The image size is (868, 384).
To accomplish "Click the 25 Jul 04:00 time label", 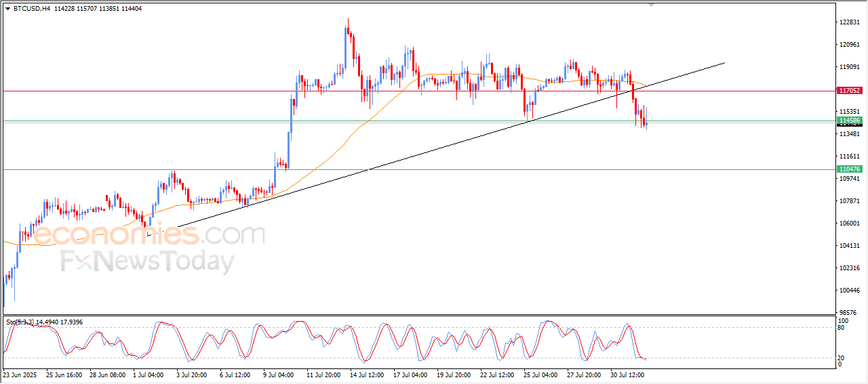I will [542, 375].
